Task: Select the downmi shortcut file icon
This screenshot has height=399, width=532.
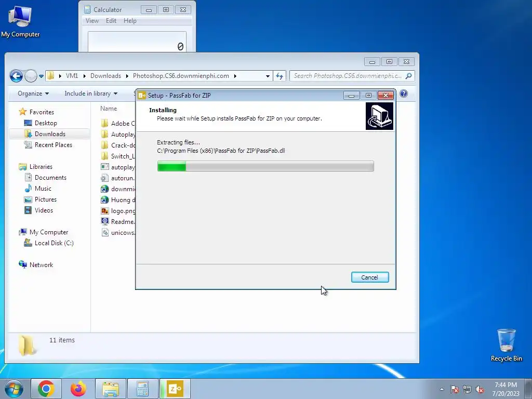Action: pyautogui.click(x=105, y=189)
